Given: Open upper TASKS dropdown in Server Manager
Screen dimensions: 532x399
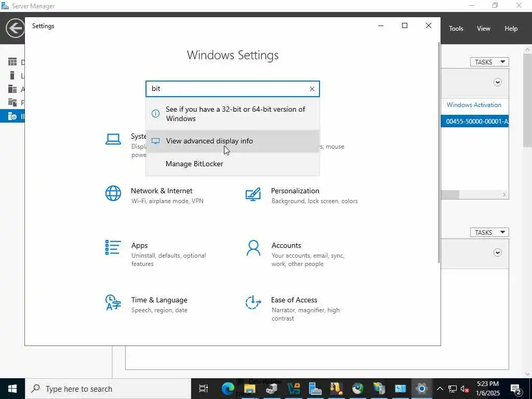Looking at the screenshot, I should [x=489, y=62].
